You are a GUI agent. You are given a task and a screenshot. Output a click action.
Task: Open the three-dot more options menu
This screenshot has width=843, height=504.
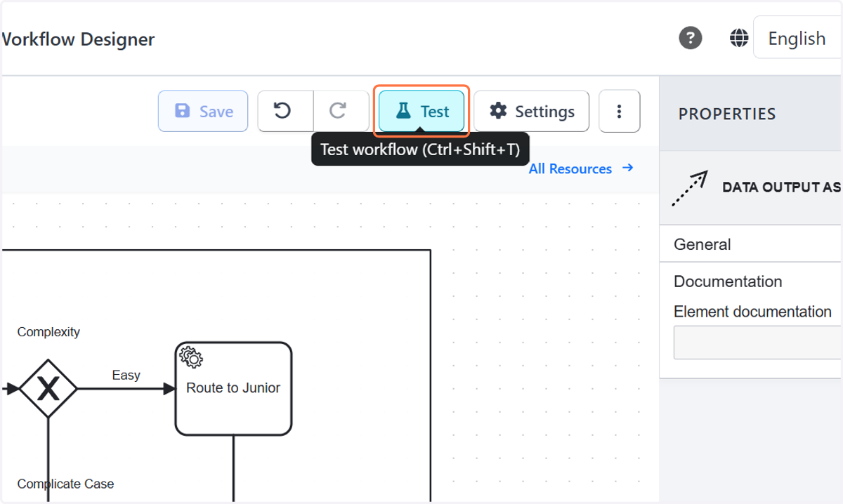click(x=619, y=111)
